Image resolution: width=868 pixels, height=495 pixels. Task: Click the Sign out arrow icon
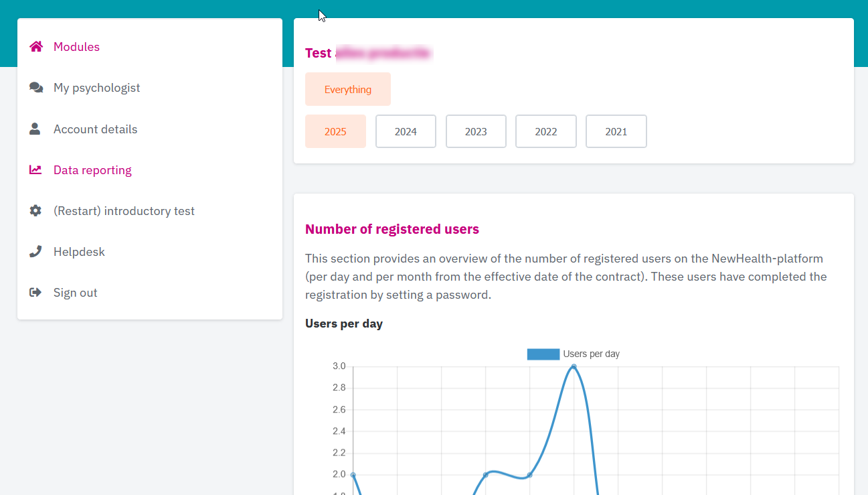coord(35,292)
